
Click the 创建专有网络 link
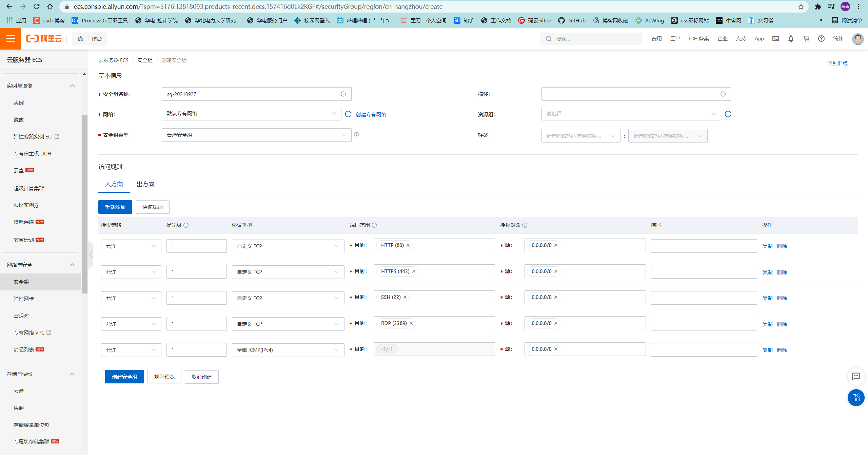pos(371,114)
